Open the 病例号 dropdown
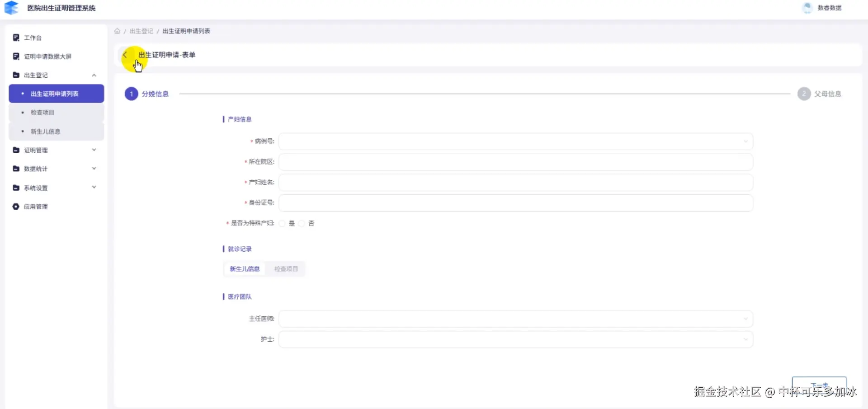This screenshot has width=868, height=409. [x=516, y=141]
